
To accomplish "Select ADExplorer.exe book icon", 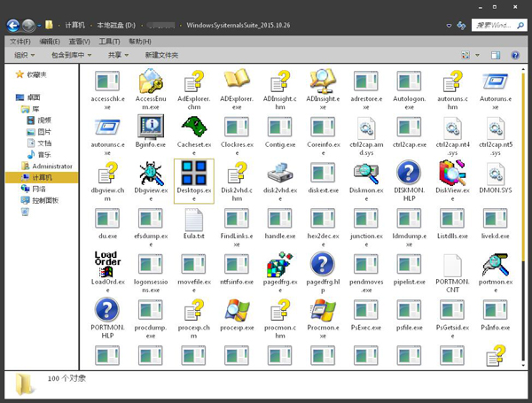I will [x=237, y=80].
